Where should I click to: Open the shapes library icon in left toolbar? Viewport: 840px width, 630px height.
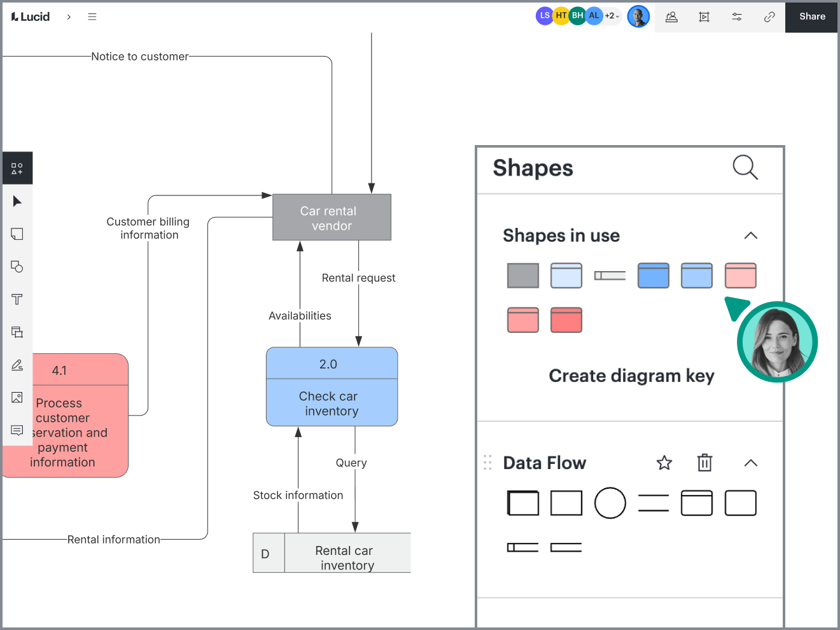coord(17,169)
